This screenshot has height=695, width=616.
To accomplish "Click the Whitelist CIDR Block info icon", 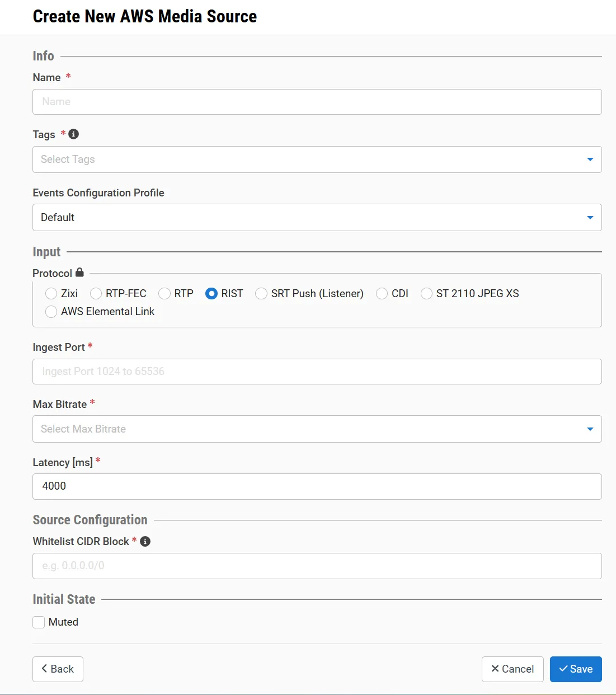I will tap(145, 541).
